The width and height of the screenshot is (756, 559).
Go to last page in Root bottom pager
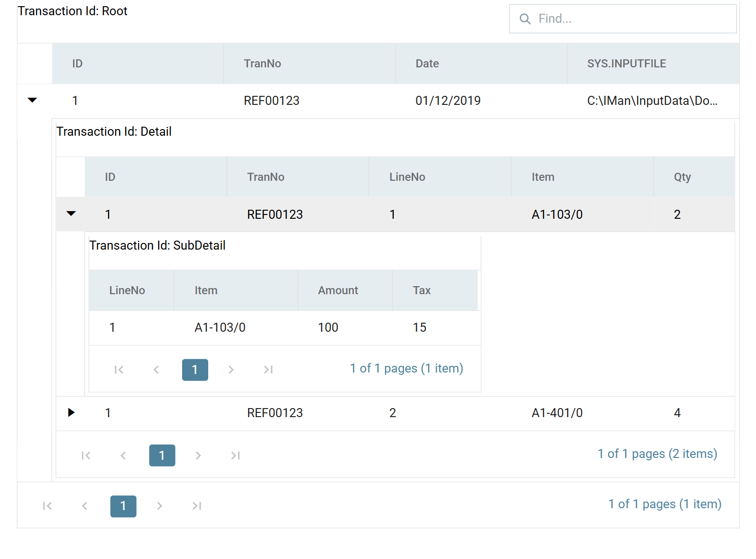[x=197, y=506]
